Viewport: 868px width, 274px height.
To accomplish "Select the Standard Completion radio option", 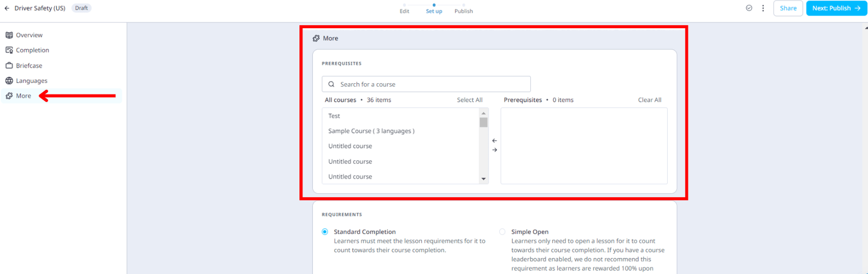I will 325,232.
